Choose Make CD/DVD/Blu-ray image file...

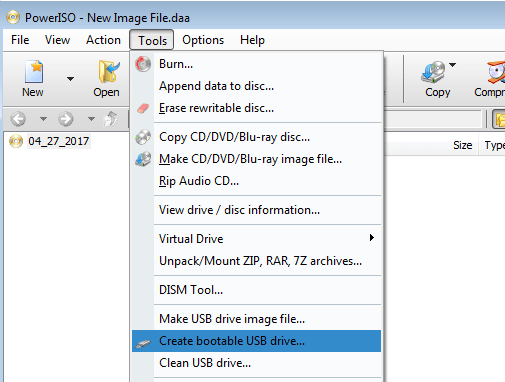256,159
